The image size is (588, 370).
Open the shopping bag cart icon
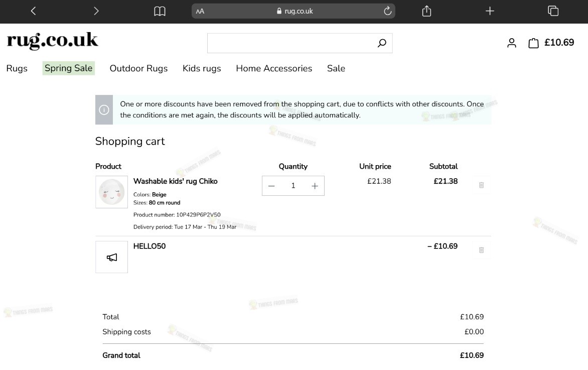pos(533,43)
